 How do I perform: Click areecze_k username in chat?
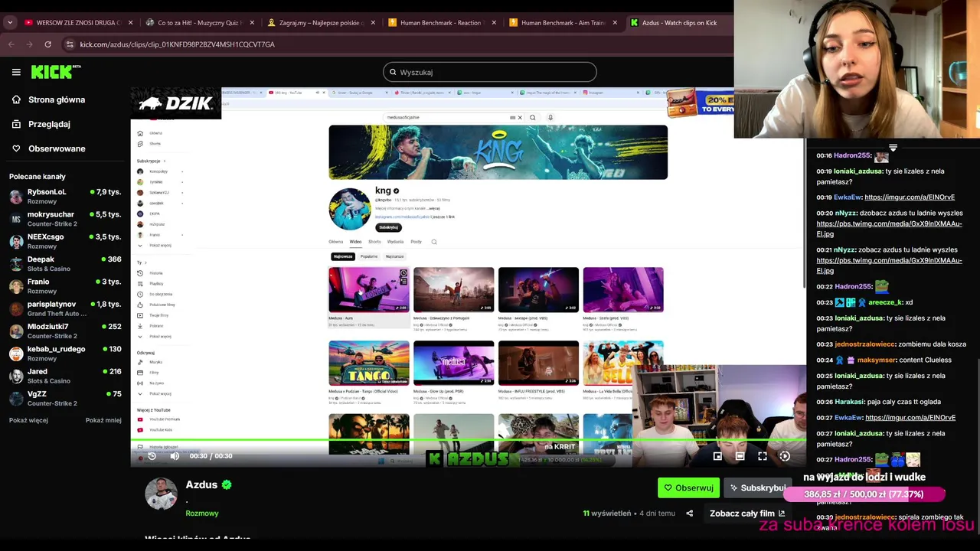[x=885, y=302]
